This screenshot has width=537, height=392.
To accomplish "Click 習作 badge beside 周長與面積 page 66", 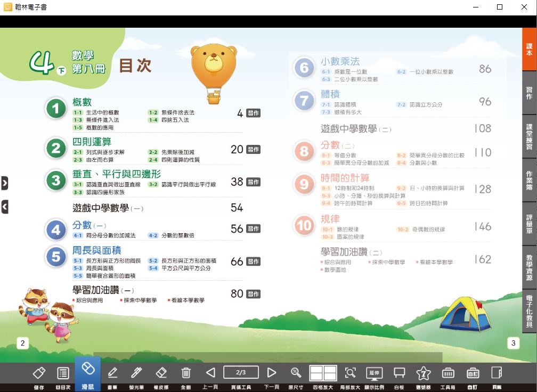I will click(x=254, y=262).
